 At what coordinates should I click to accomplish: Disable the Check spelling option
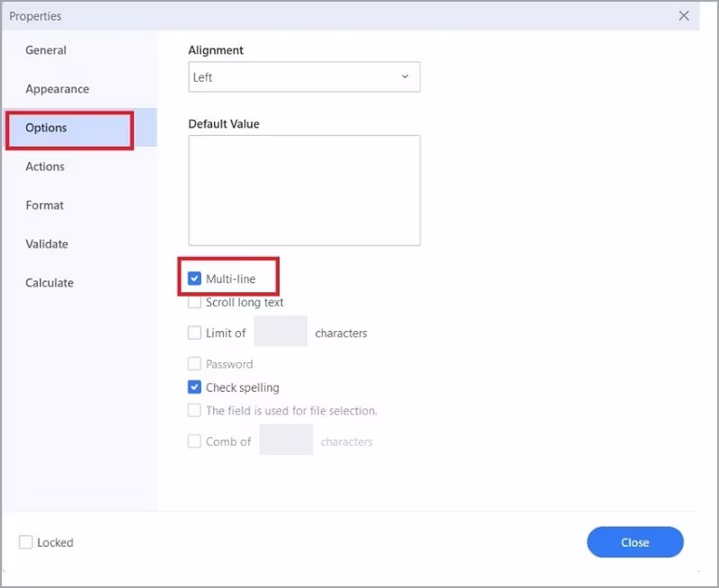(x=195, y=388)
